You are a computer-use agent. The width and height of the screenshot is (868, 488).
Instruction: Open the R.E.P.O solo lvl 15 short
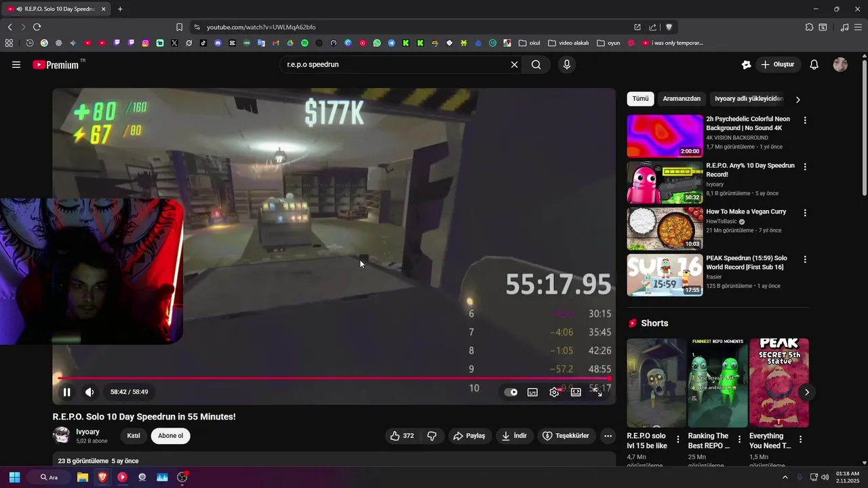pos(656,383)
